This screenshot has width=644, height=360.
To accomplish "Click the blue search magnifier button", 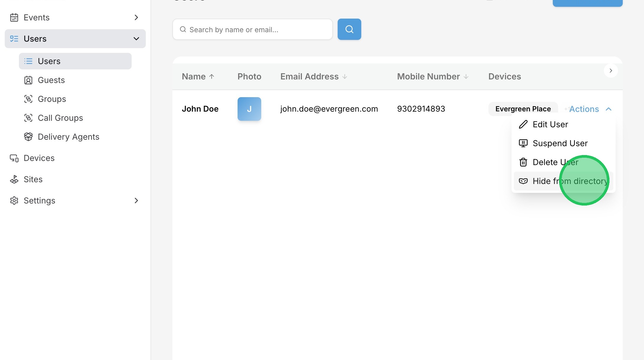I will 349,29.
